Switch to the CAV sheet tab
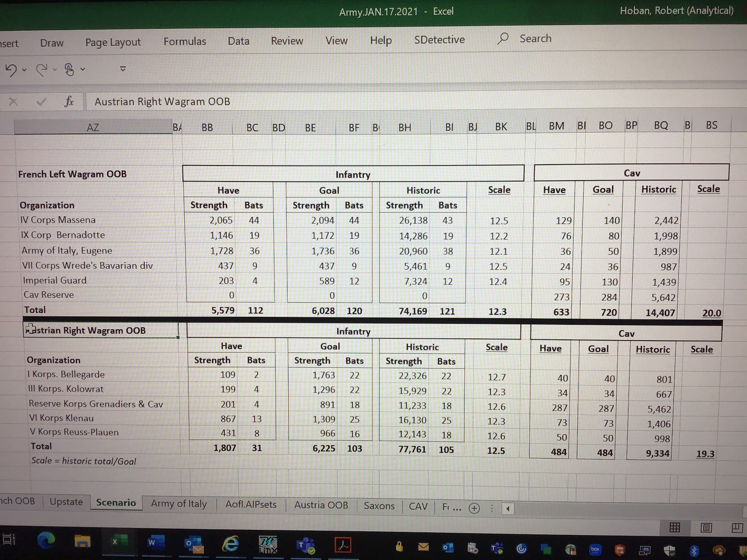Viewport: 747px width, 560px height. click(x=418, y=506)
